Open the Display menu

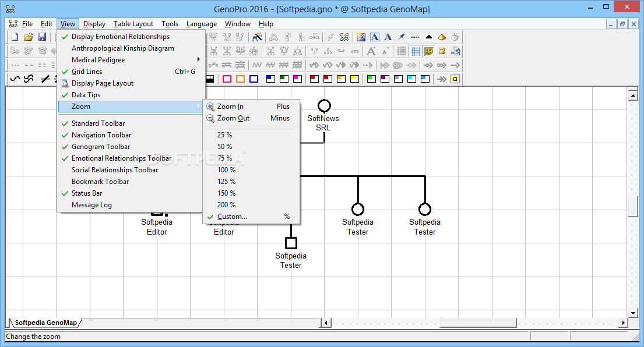[94, 24]
